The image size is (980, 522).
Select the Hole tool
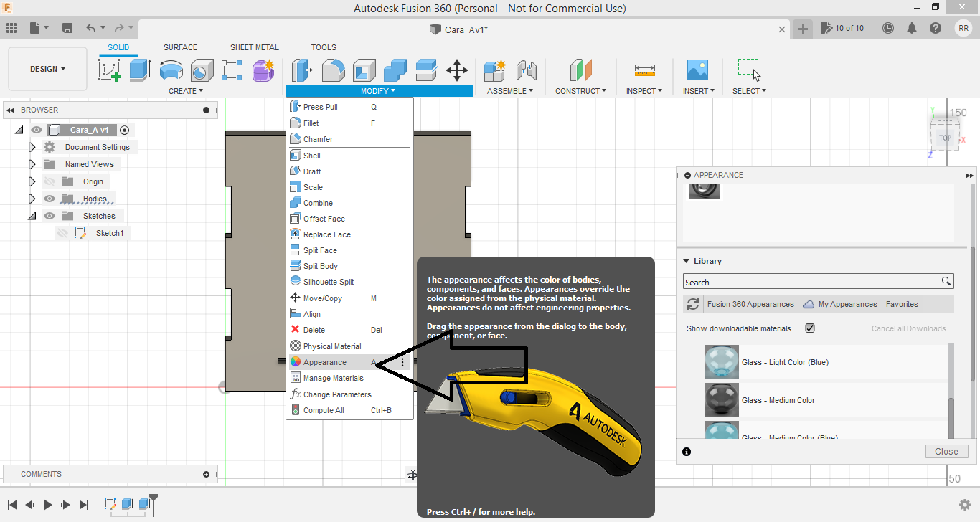[x=202, y=70]
